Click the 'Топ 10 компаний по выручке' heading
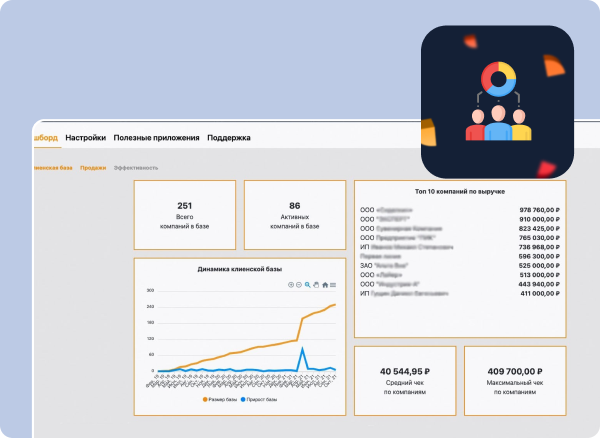The height and width of the screenshot is (438, 600). coord(459,190)
